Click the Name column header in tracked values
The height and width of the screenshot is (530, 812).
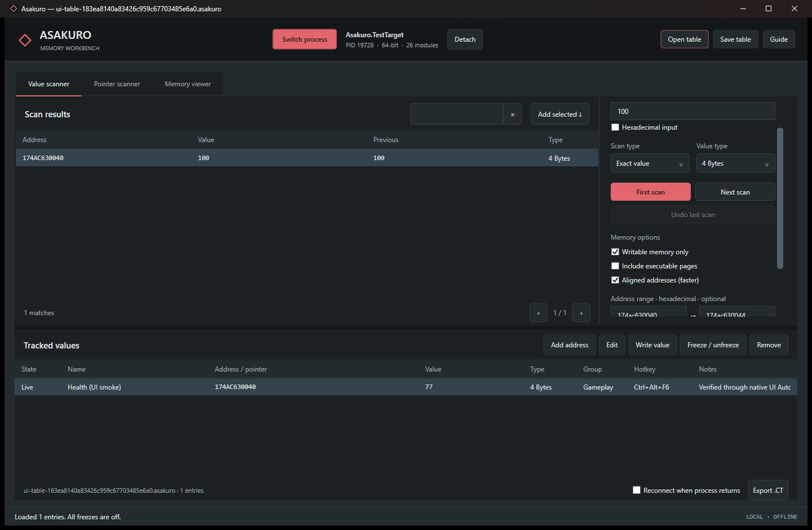77,369
